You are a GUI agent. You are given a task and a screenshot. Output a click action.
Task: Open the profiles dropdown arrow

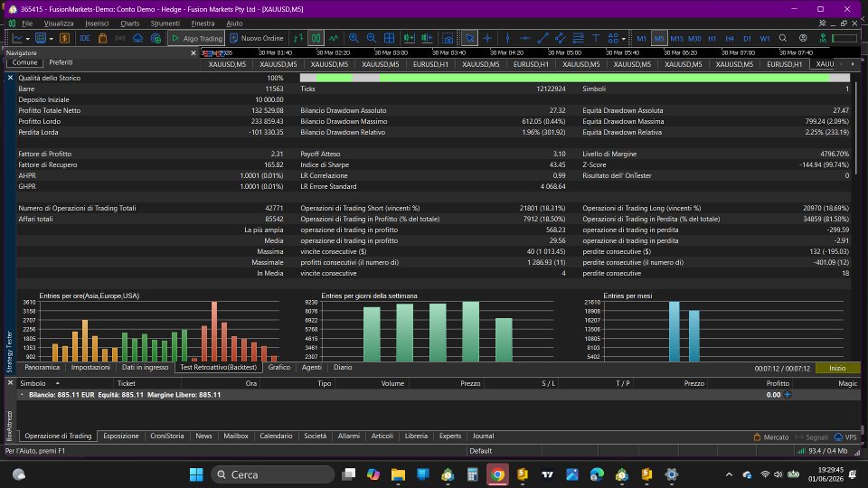coord(51,39)
